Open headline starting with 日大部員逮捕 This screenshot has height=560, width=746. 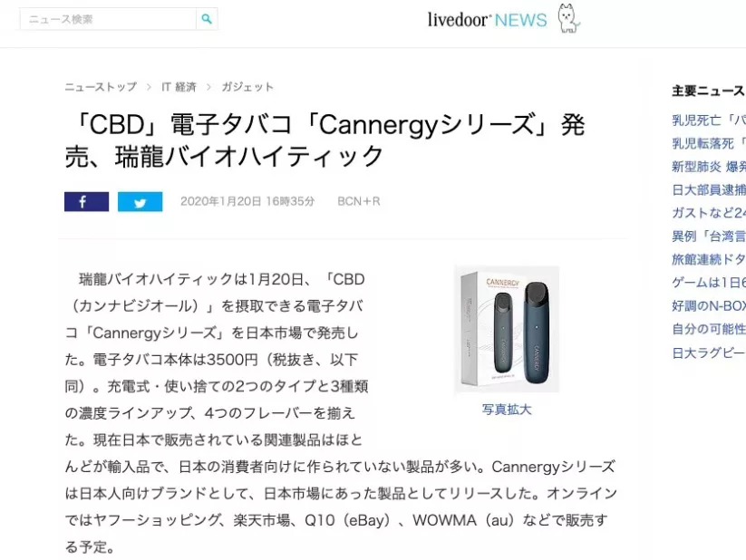tap(709, 190)
